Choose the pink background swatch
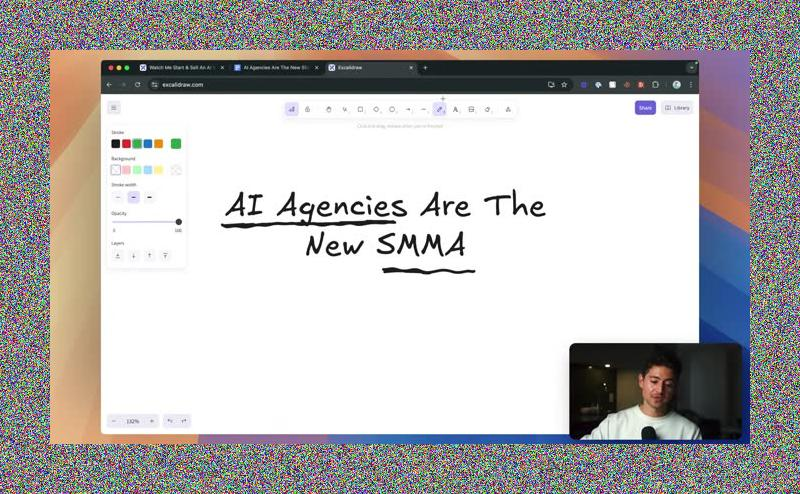Image resolution: width=800 pixels, height=494 pixels. point(127,170)
